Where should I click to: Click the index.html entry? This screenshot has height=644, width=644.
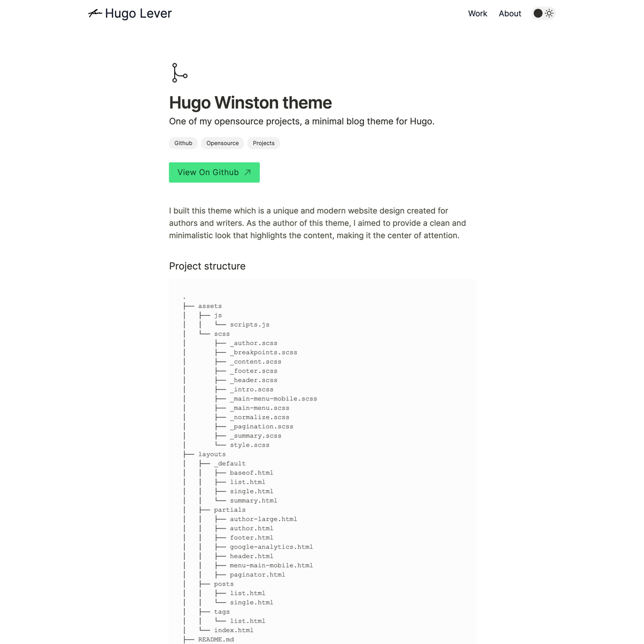234,631
